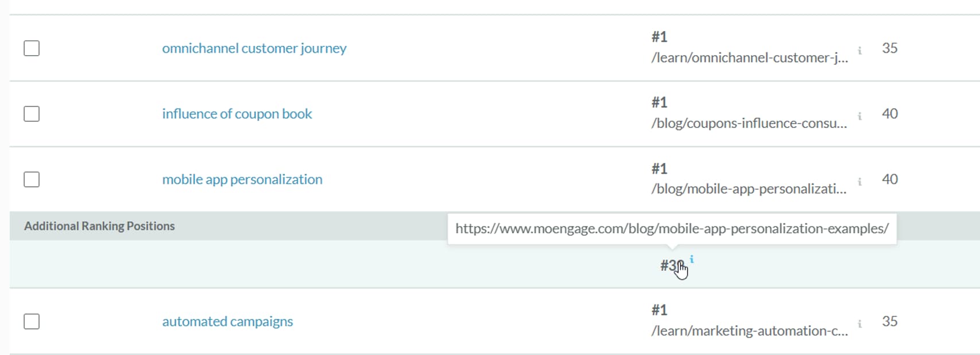
Task: Click the /learn/marketing-automation-c... ranking URL
Action: pyautogui.click(x=749, y=331)
